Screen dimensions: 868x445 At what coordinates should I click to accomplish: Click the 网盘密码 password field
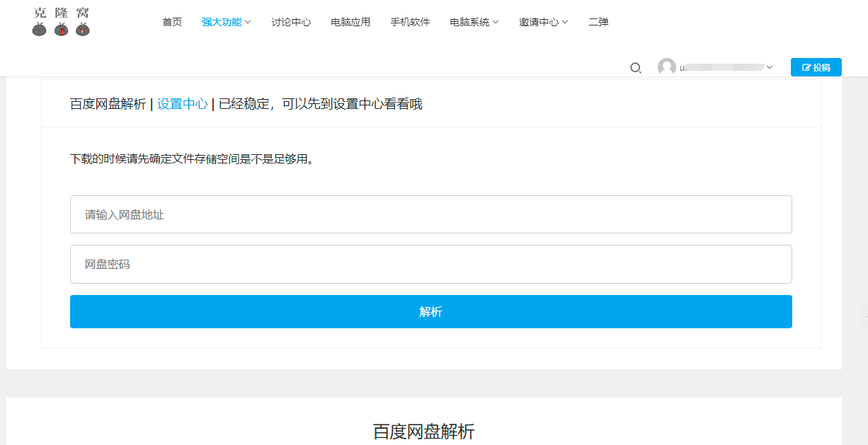coord(430,264)
